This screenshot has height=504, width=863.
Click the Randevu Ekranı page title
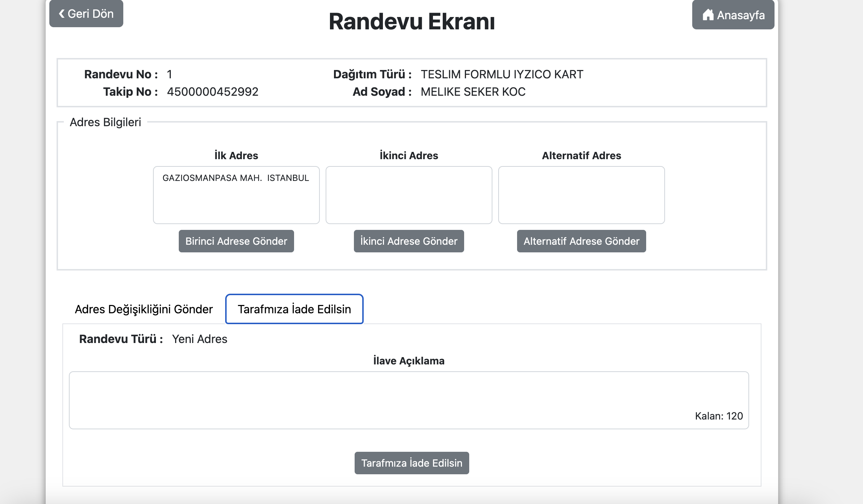point(412,21)
